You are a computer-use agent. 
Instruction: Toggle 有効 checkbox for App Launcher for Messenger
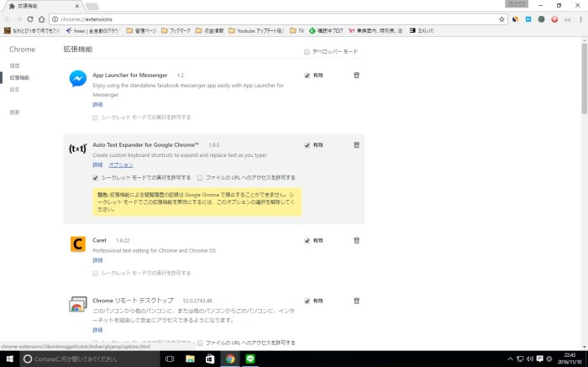pyautogui.click(x=307, y=76)
